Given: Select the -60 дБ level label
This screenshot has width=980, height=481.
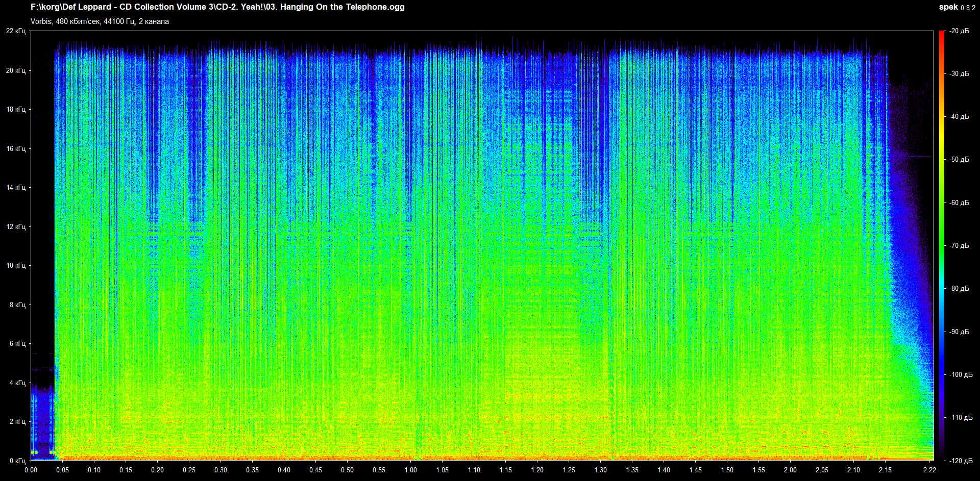Looking at the screenshot, I should pyautogui.click(x=959, y=202).
